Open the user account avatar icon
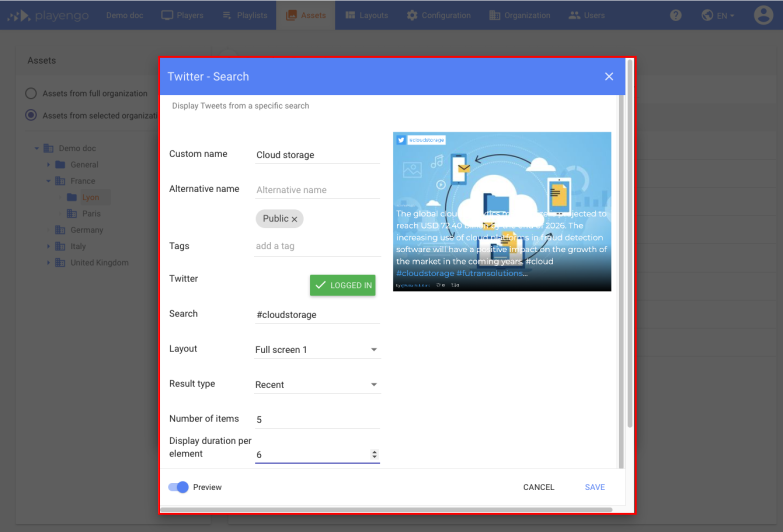This screenshot has width=783, height=532. point(763,15)
